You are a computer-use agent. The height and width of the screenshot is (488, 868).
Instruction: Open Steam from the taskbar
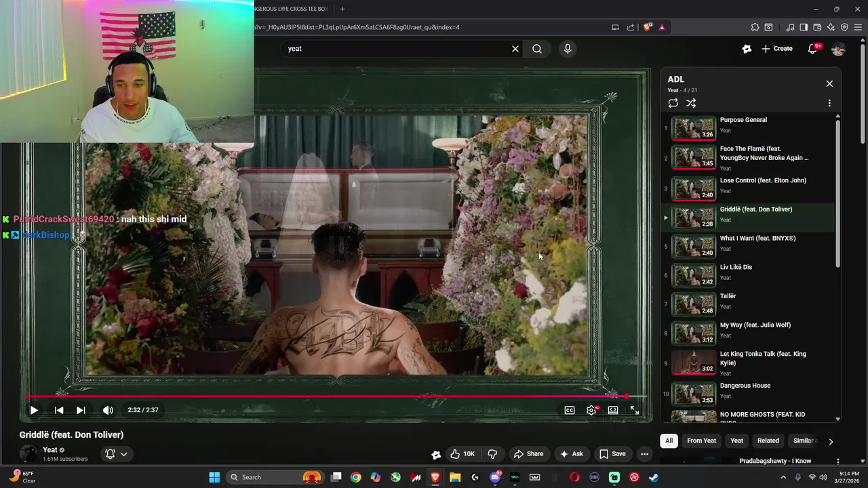(x=654, y=477)
